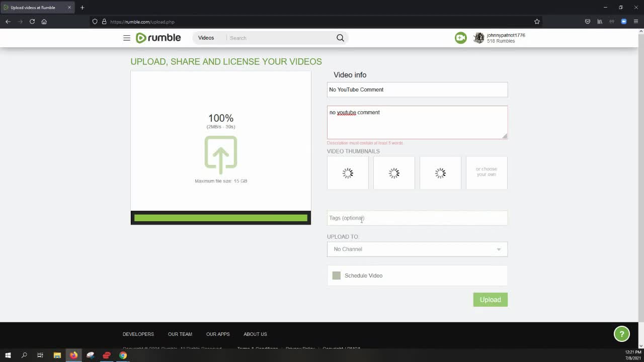Go back in the browser
Screen dimensions: 644x362
tap(8, 22)
